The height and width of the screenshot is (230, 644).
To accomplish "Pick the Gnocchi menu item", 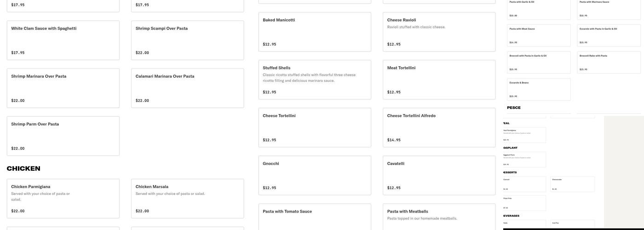I will pyautogui.click(x=315, y=175).
